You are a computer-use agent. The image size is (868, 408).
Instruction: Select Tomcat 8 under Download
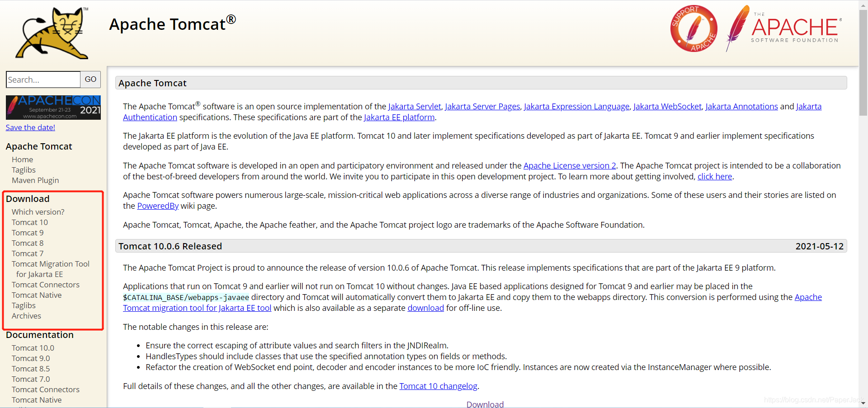coord(28,243)
